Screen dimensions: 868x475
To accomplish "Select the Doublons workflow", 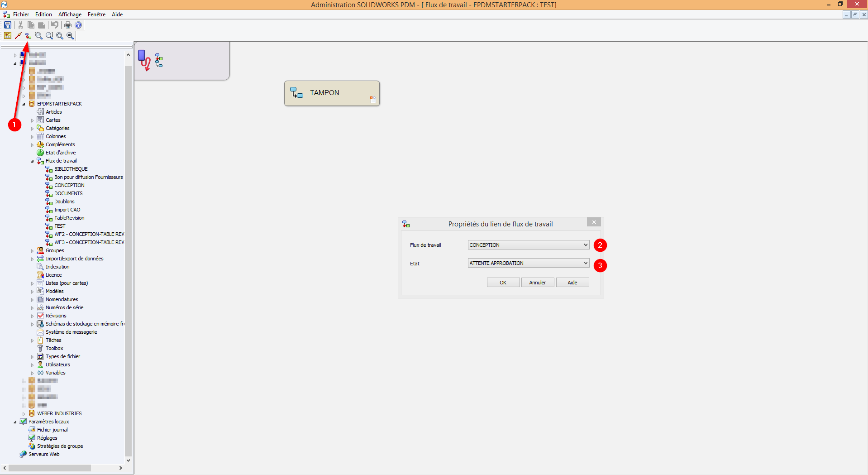I will click(x=64, y=202).
